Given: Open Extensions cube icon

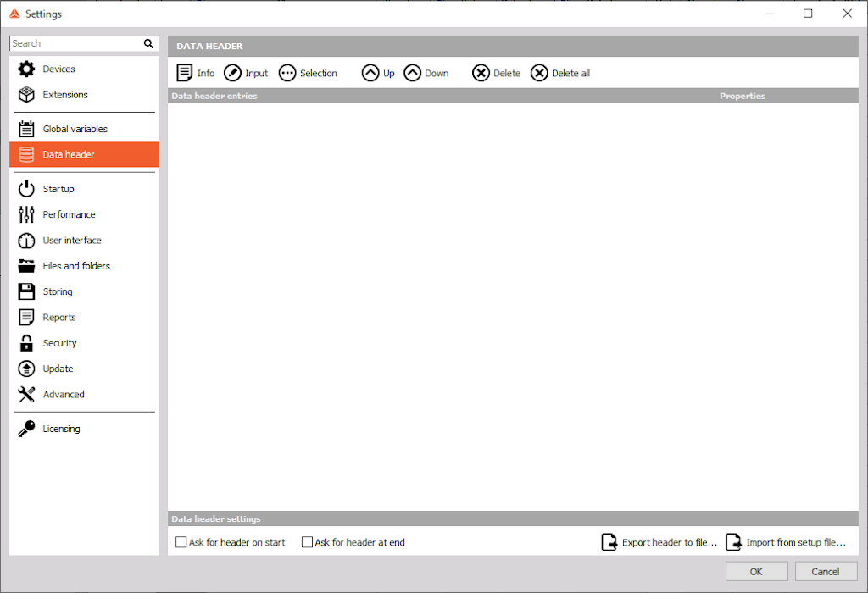Looking at the screenshot, I should tap(26, 95).
